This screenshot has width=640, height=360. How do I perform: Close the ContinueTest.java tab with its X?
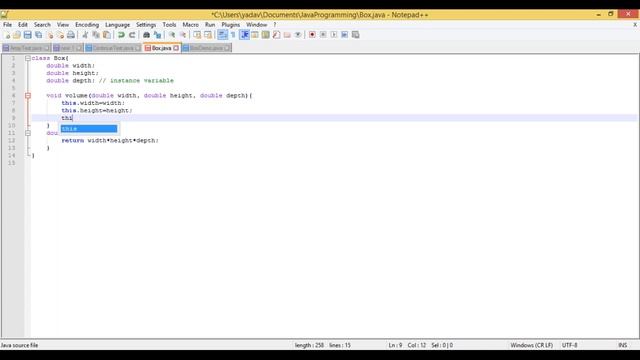coord(138,48)
